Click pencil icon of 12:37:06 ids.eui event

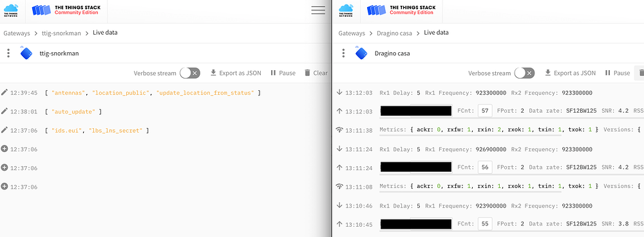(x=5, y=130)
